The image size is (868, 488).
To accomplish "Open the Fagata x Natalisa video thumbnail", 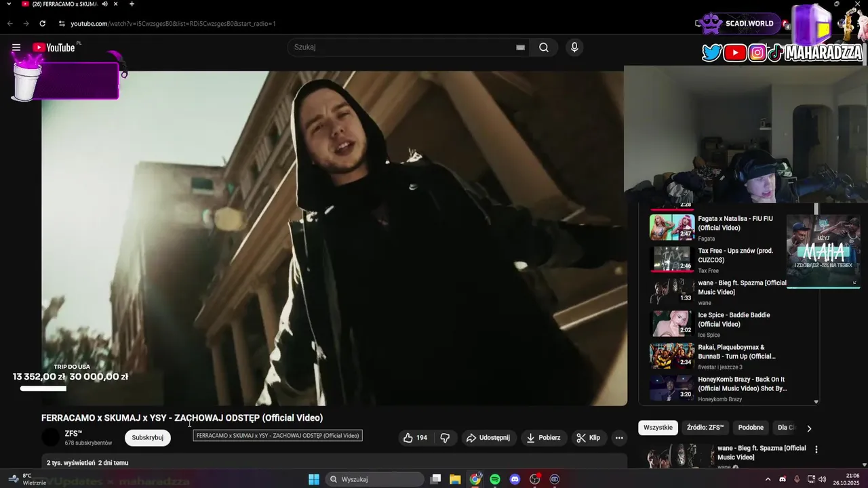I will pyautogui.click(x=671, y=227).
